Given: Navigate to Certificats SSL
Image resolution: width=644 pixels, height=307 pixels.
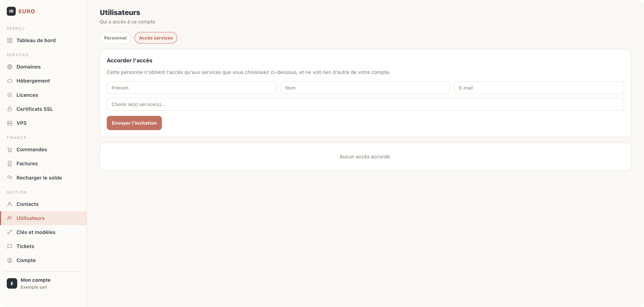Looking at the screenshot, I should point(35,109).
